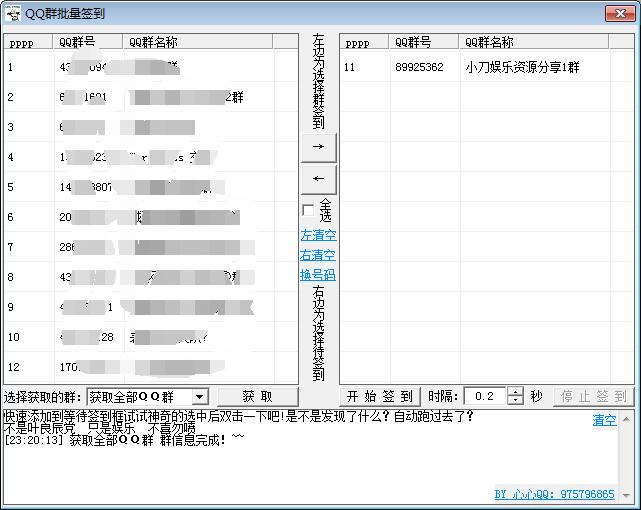Click the 开始签到 button
Screen dimensions: 641x510
[379, 396]
